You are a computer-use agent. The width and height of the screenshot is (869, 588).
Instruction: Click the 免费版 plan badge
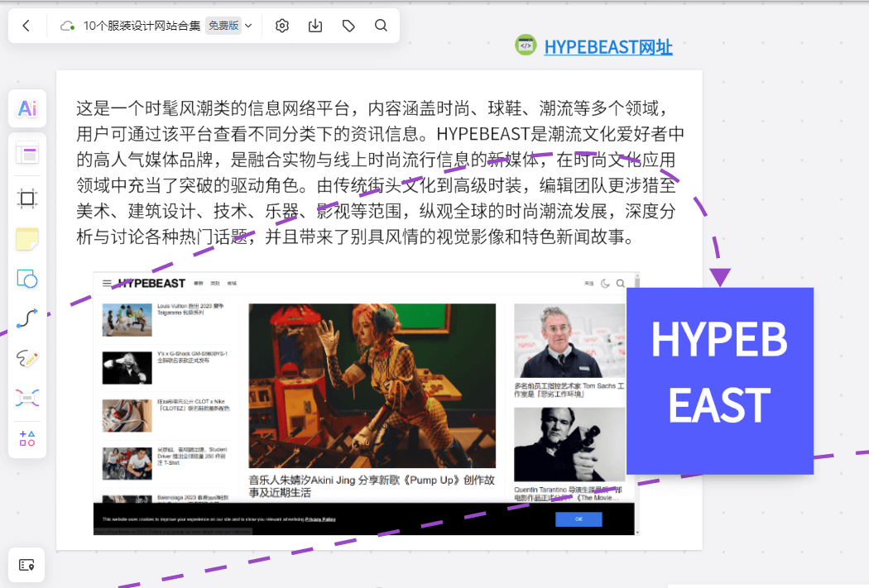pos(223,26)
